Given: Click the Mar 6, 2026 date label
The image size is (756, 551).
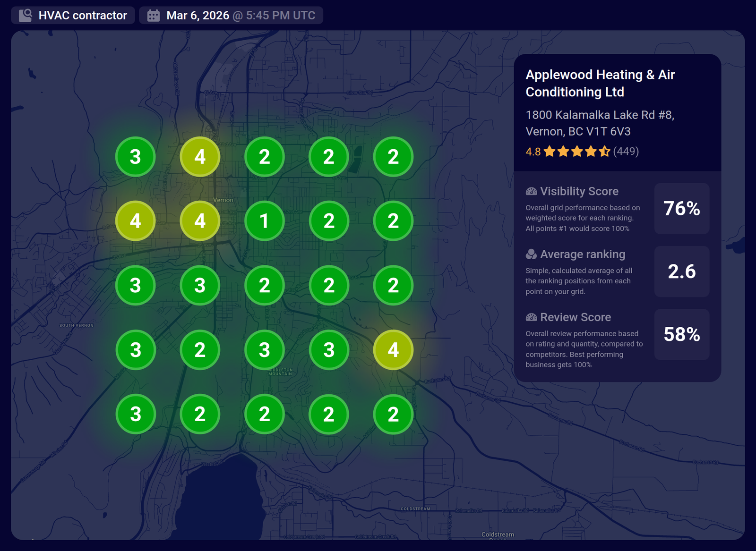Looking at the screenshot, I should click(x=198, y=16).
